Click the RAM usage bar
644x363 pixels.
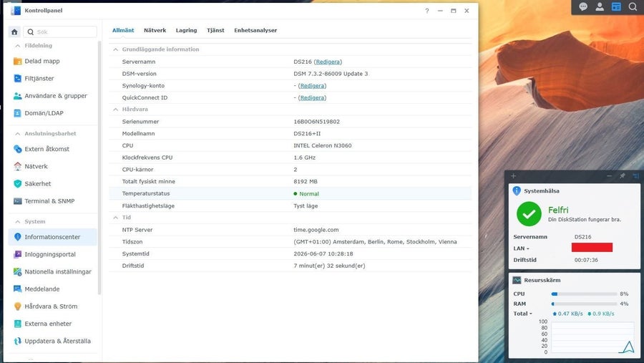(x=584, y=304)
